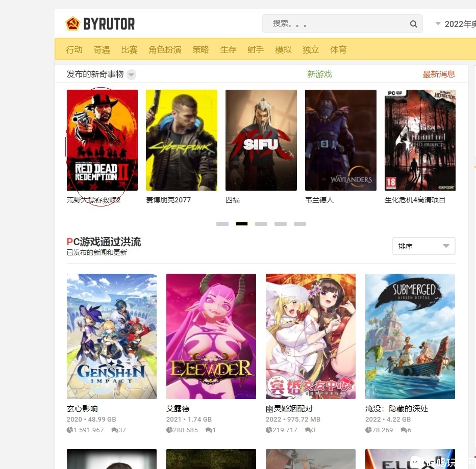The image size is (476, 469).
Task: Click download-count icon beside 219 717
Action: [269, 430]
